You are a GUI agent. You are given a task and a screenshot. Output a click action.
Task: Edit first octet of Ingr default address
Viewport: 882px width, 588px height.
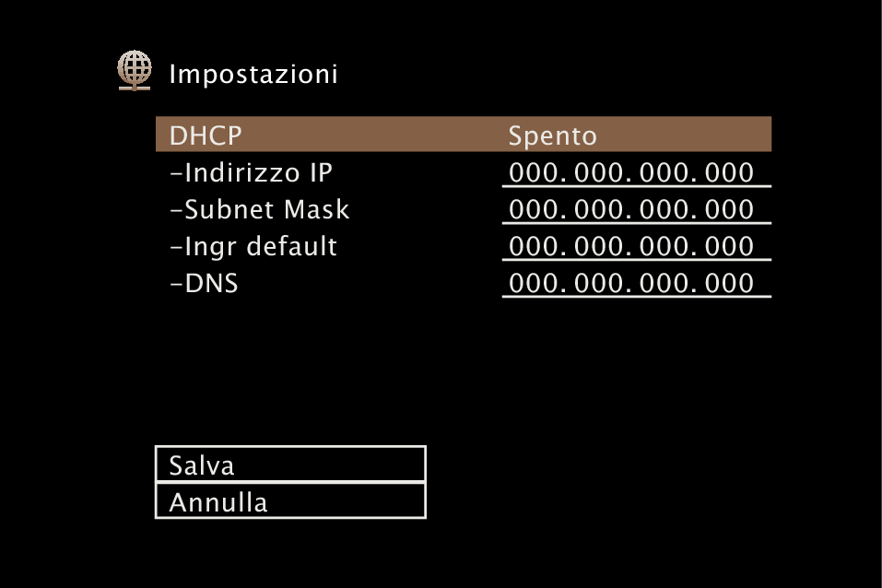(x=535, y=246)
